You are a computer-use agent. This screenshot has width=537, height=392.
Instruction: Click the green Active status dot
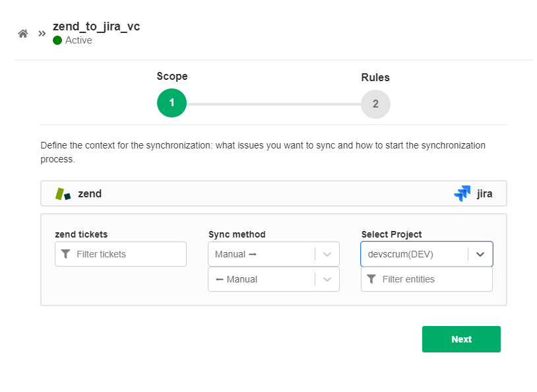tap(57, 40)
